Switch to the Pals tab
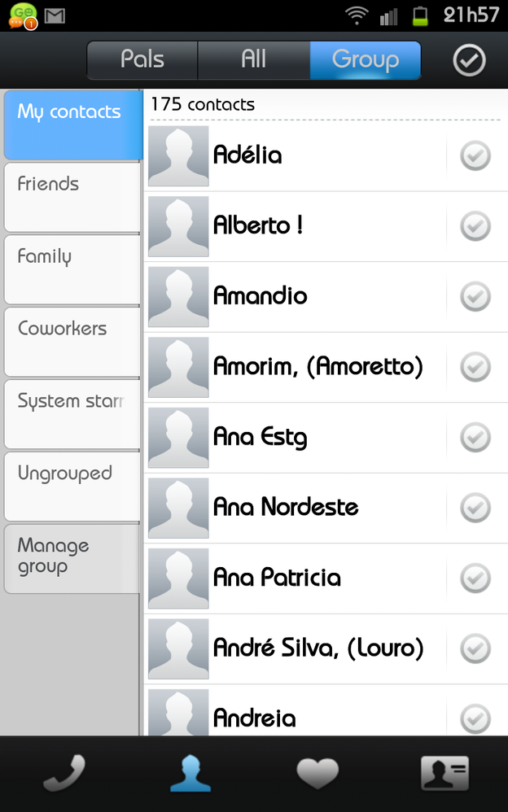Viewport: 508px width, 812px height. click(142, 60)
